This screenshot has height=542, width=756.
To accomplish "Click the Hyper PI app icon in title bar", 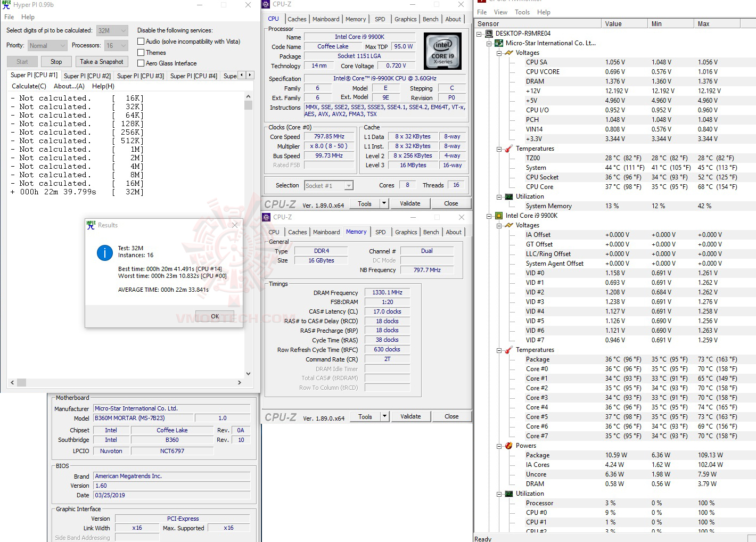I will (x=6, y=5).
